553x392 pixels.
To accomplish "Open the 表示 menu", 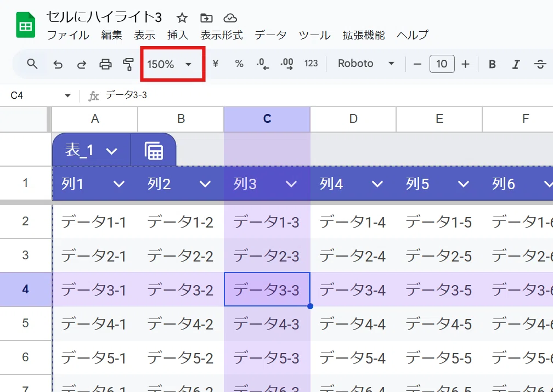I will pos(145,35).
